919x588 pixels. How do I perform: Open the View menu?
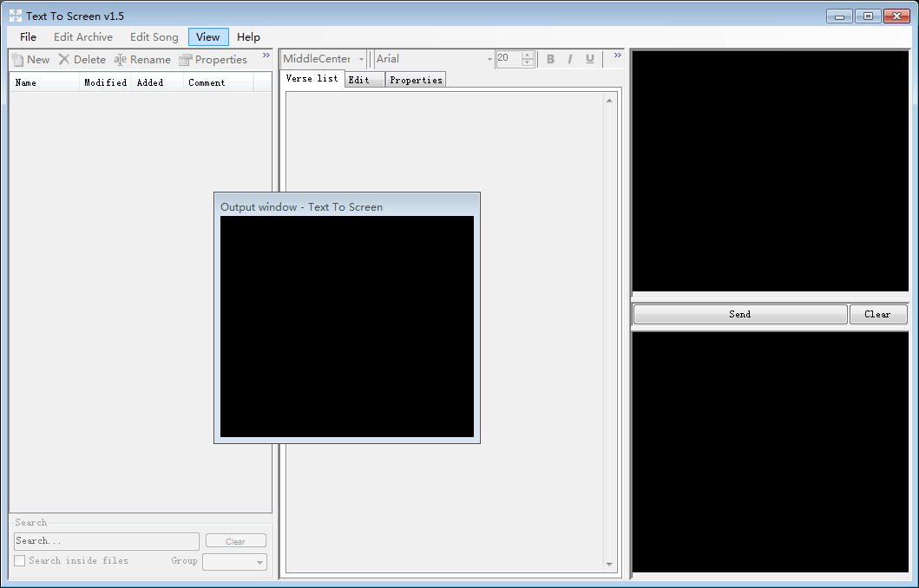[208, 37]
